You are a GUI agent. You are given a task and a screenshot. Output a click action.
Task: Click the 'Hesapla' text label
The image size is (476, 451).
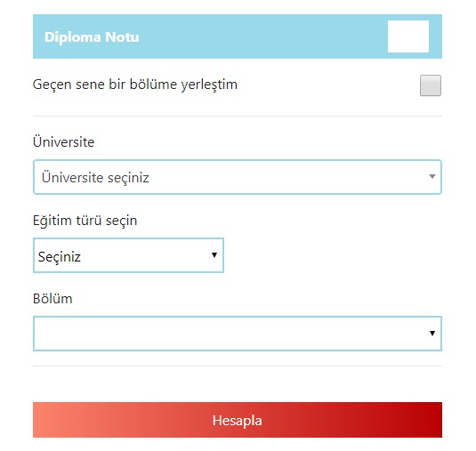click(x=237, y=421)
